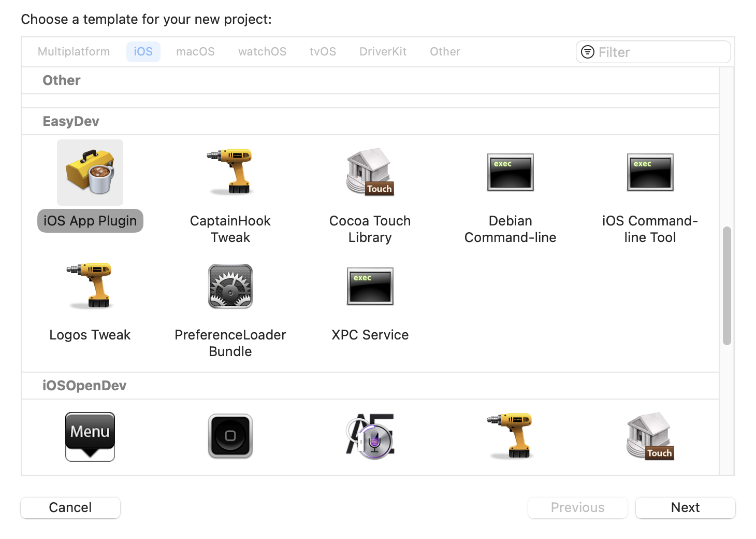The width and height of the screenshot is (756, 539).
Task: Select the iOS Command-line Tool exec icon
Action: [x=650, y=172]
